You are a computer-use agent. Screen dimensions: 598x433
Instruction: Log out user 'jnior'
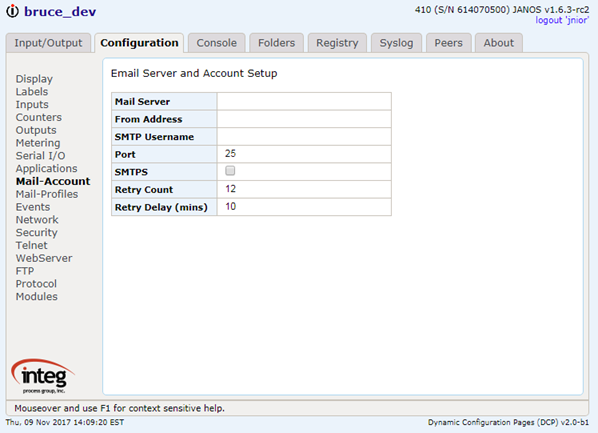[x=562, y=20]
